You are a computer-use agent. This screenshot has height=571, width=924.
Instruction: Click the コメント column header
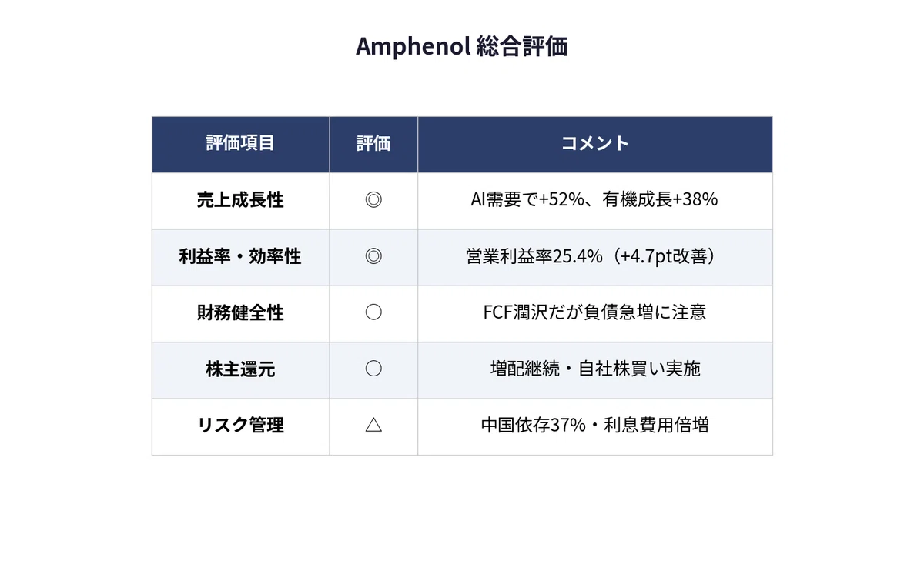[595, 143]
